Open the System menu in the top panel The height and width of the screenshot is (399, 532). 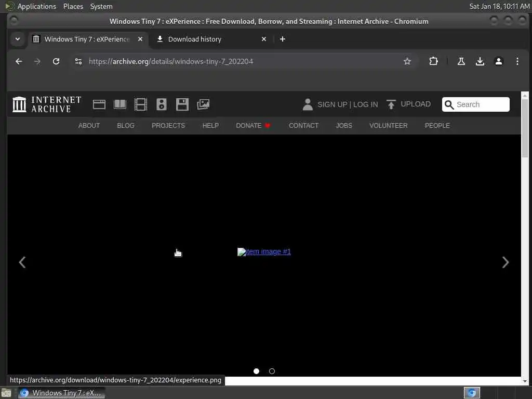pyautogui.click(x=101, y=6)
